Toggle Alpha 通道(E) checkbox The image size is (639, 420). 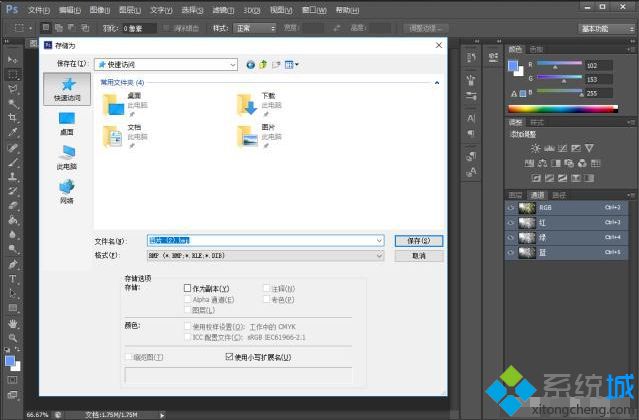click(x=187, y=299)
